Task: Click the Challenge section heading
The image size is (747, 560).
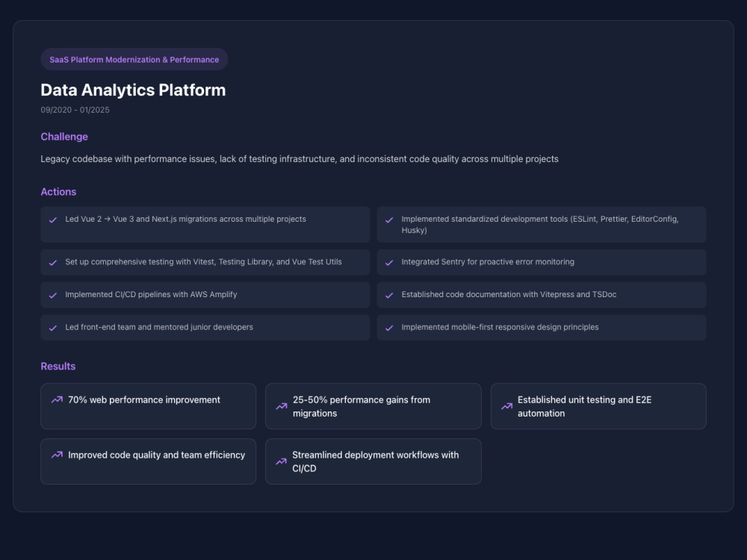Action: click(64, 137)
